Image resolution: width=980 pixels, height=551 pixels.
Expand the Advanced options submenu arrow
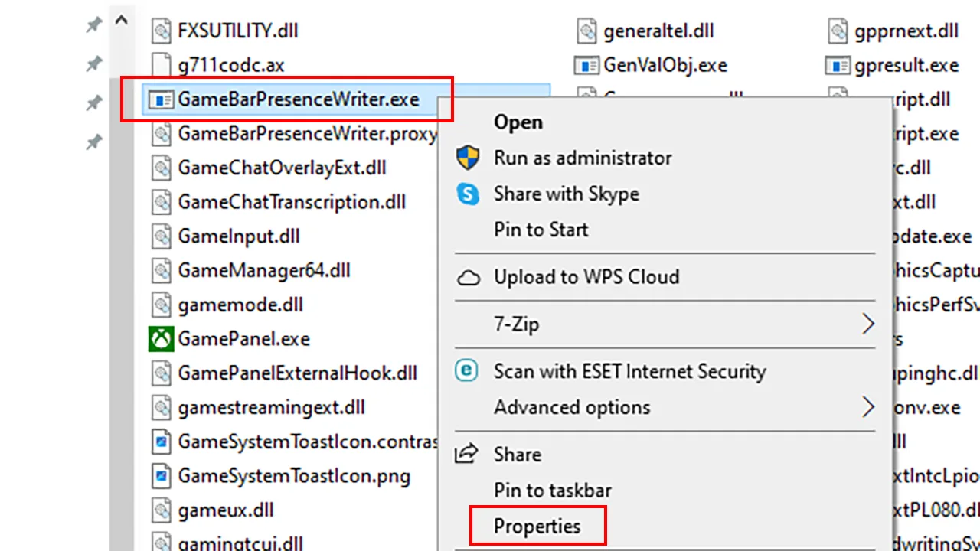(867, 407)
